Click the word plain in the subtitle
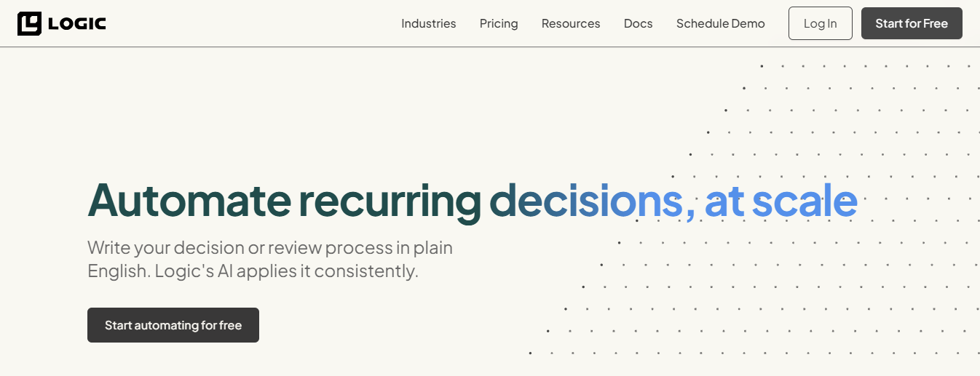980x376 pixels. tap(433, 247)
